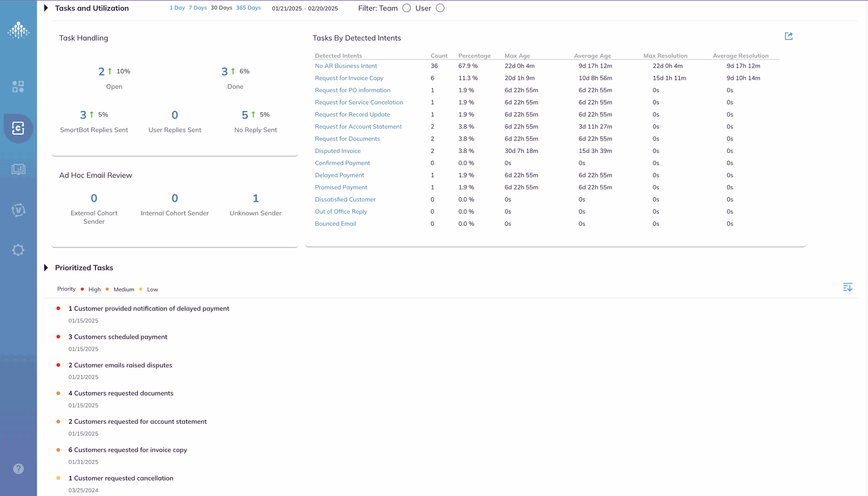Click the High priority legend red dot
This screenshot has width=868, height=496.
tap(82, 289)
